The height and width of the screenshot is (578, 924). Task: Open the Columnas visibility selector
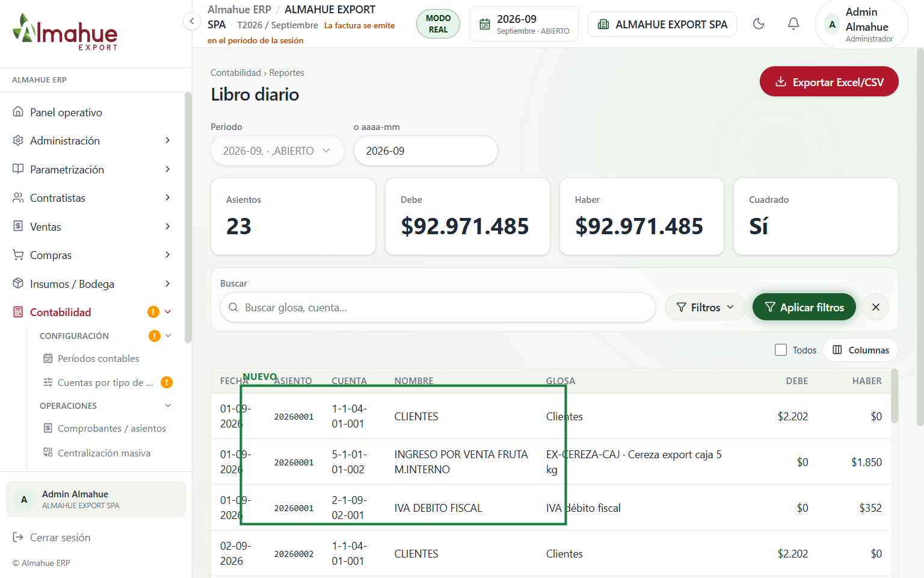[860, 350]
